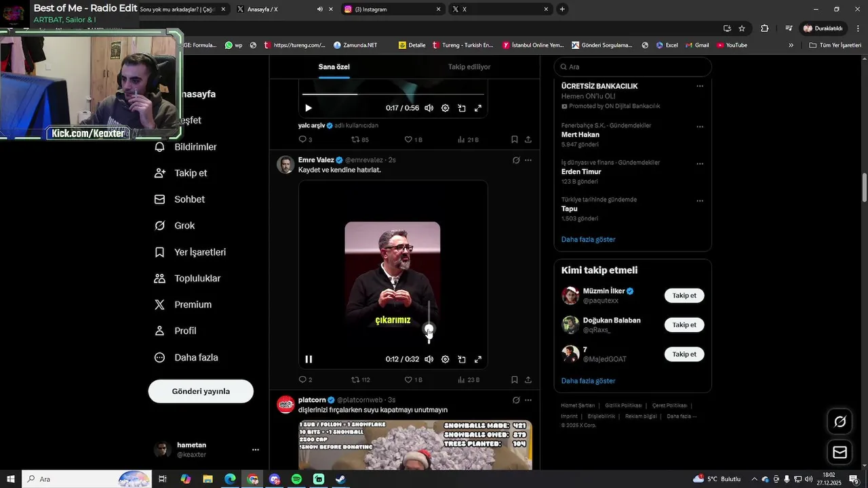Open Grok explain for platcorn post
Image resolution: width=868 pixels, height=488 pixels.
pyautogui.click(x=516, y=401)
